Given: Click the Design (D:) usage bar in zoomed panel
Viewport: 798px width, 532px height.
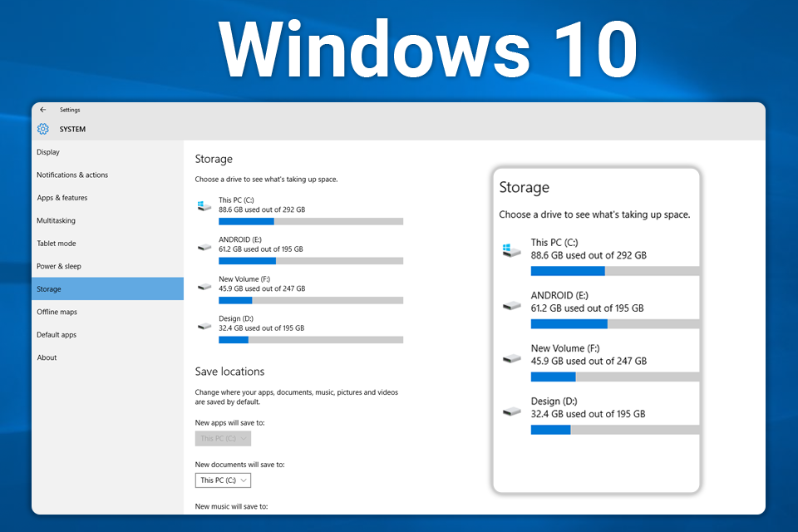Looking at the screenshot, I should point(615,430).
